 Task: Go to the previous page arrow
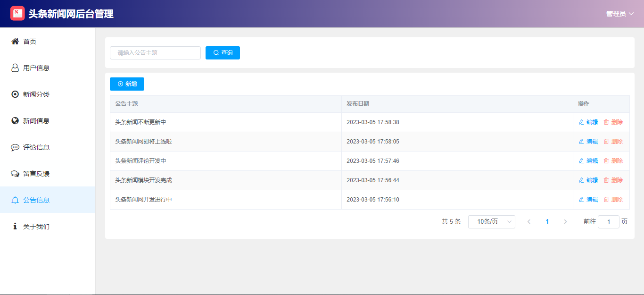(529, 222)
